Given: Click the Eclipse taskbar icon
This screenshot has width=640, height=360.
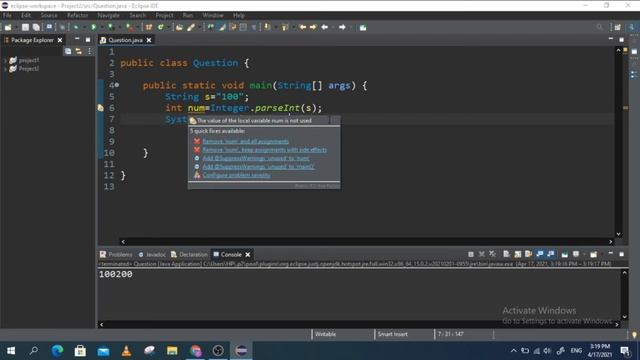Looking at the screenshot, I should point(241,351).
